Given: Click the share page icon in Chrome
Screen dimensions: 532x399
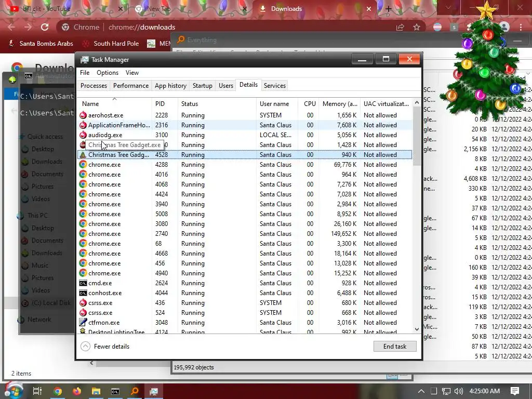Looking at the screenshot, I should tap(401, 27).
